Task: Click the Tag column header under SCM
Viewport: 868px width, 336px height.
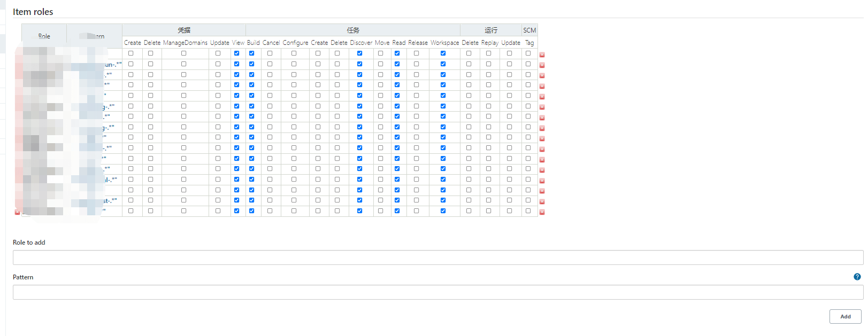Action: [x=529, y=43]
